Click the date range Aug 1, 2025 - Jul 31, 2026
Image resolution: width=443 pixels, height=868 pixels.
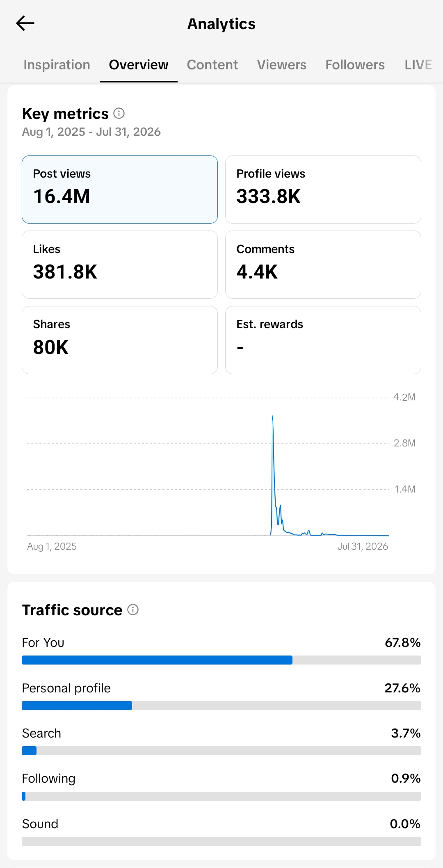[x=91, y=132]
